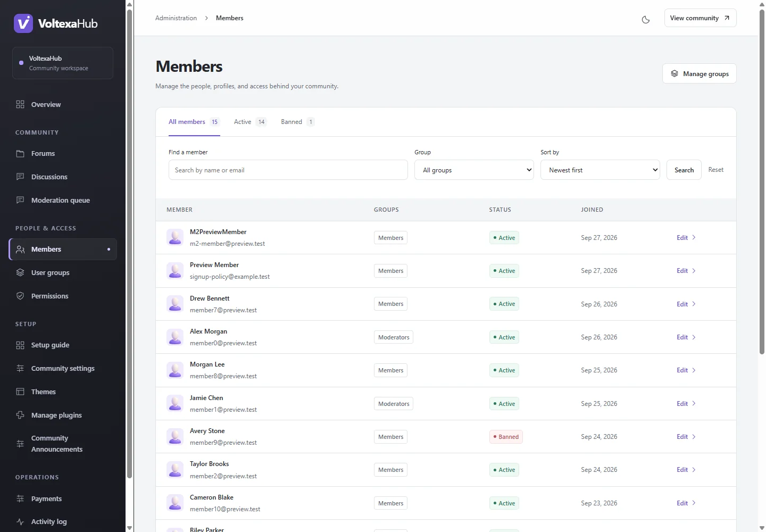The image size is (766, 532).
Task: Click the Administration breadcrumb
Action: (x=176, y=18)
